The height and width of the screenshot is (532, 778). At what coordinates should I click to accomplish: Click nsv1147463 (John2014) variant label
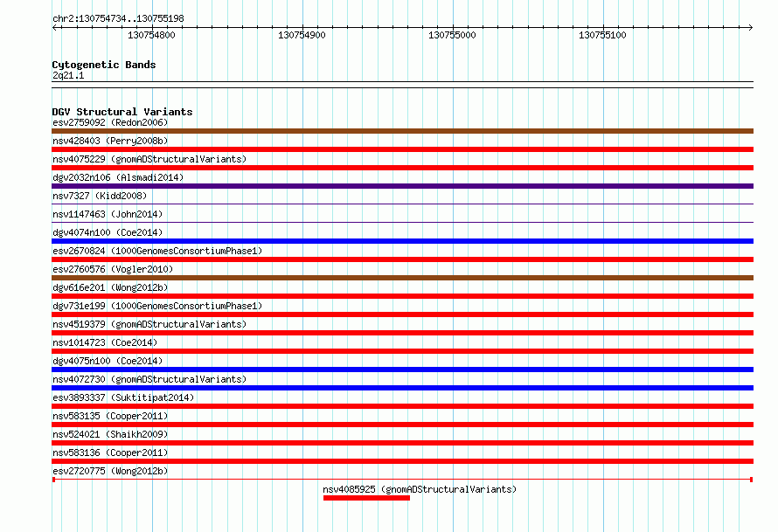108,214
